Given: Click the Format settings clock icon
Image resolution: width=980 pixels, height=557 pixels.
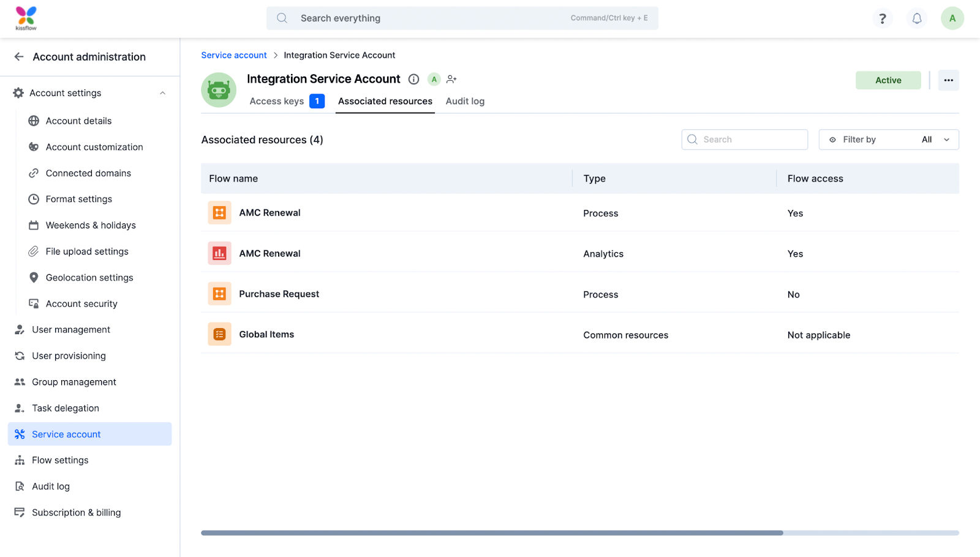Looking at the screenshot, I should 34,199.
